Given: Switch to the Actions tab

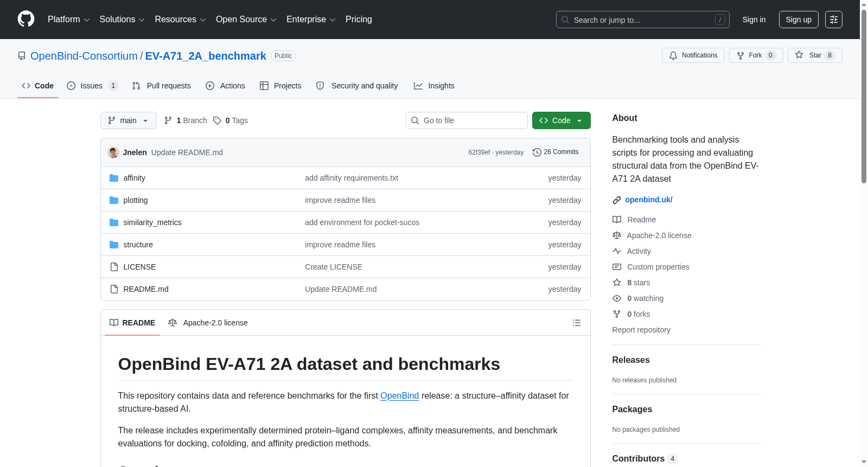Looking at the screenshot, I should [225, 86].
